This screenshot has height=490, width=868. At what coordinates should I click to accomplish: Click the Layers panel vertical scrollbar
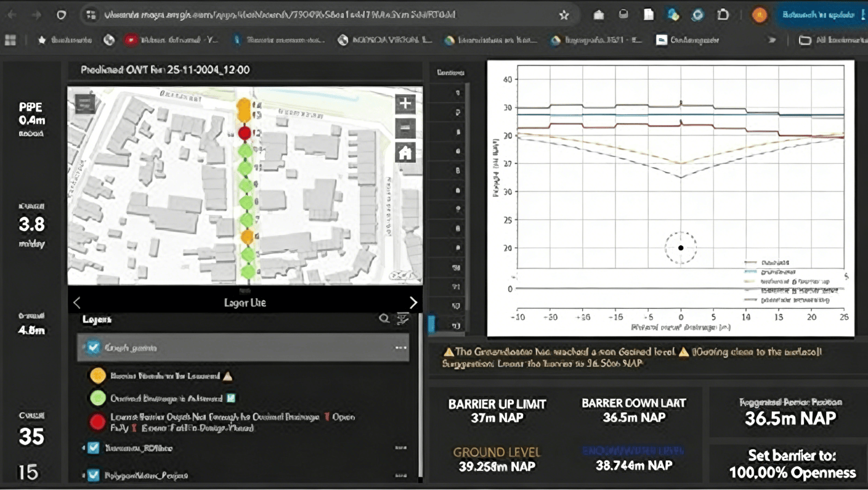click(421, 394)
